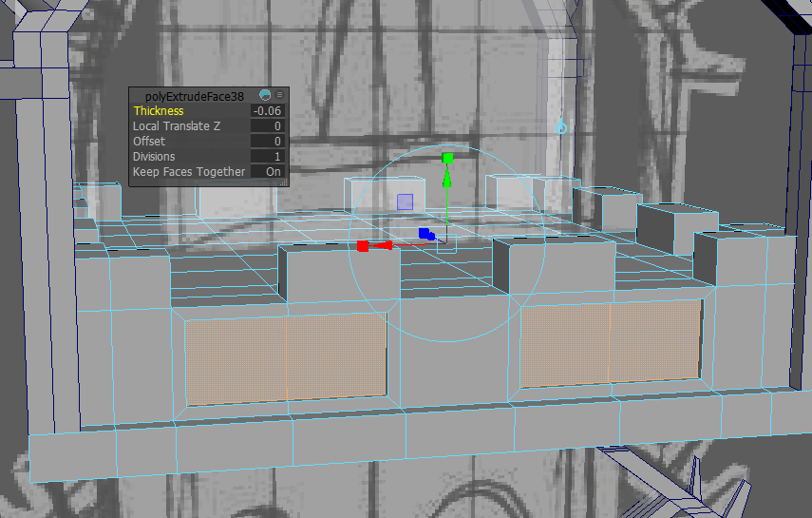The width and height of the screenshot is (812, 518).
Task: Click the blue Z-axis manipulator handle
Action: [426, 234]
